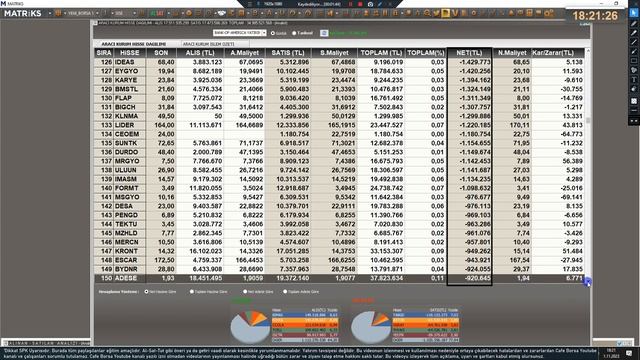The image size is (640, 360).
Task: Choose Toplam Adede Göre calculation method
Action: click(285, 291)
